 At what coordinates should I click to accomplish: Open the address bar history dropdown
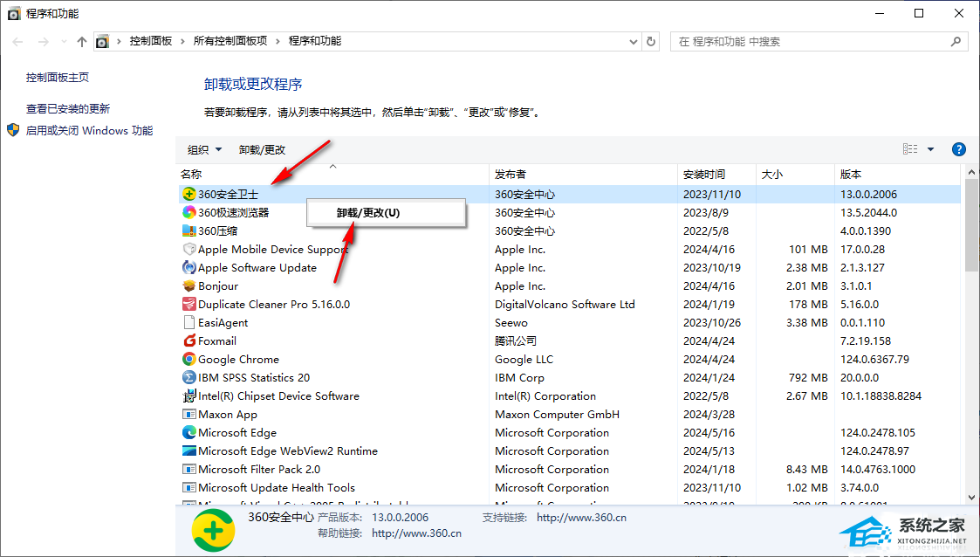click(x=634, y=42)
